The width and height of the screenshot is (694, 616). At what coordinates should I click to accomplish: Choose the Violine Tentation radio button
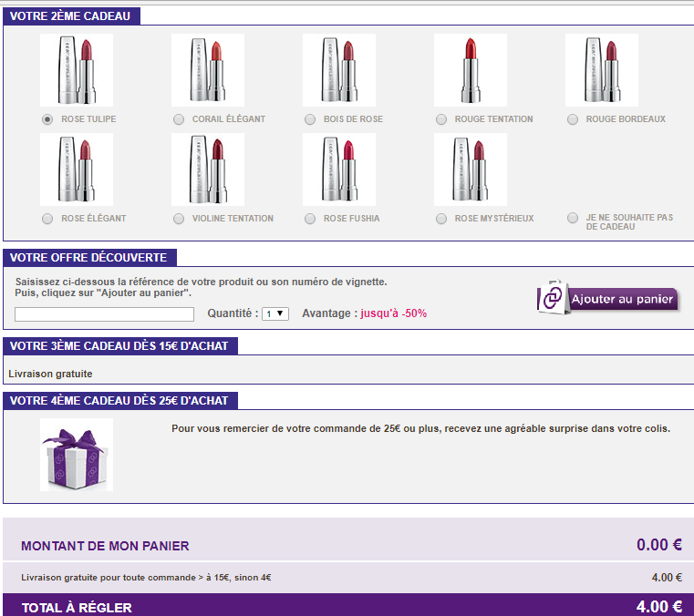(x=179, y=219)
